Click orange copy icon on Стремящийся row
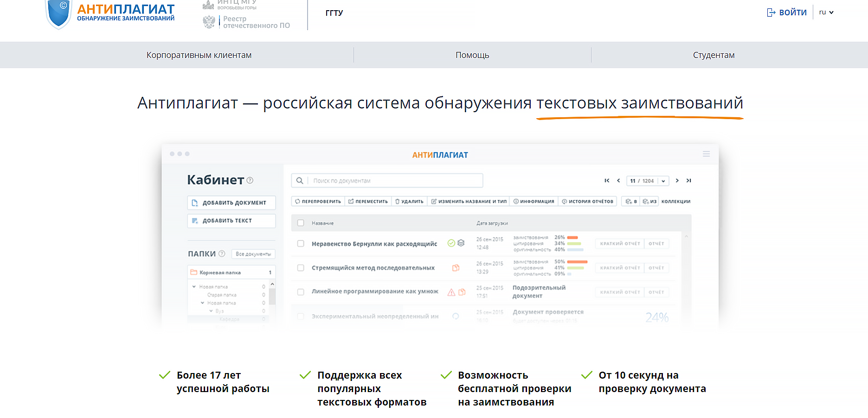The height and width of the screenshot is (418, 868). [456, 268]
